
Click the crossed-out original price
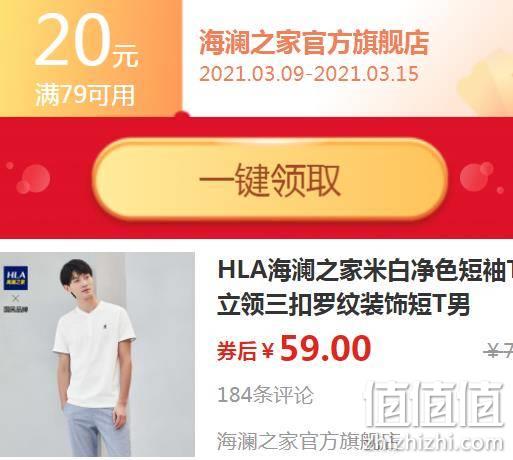(499, 351)
